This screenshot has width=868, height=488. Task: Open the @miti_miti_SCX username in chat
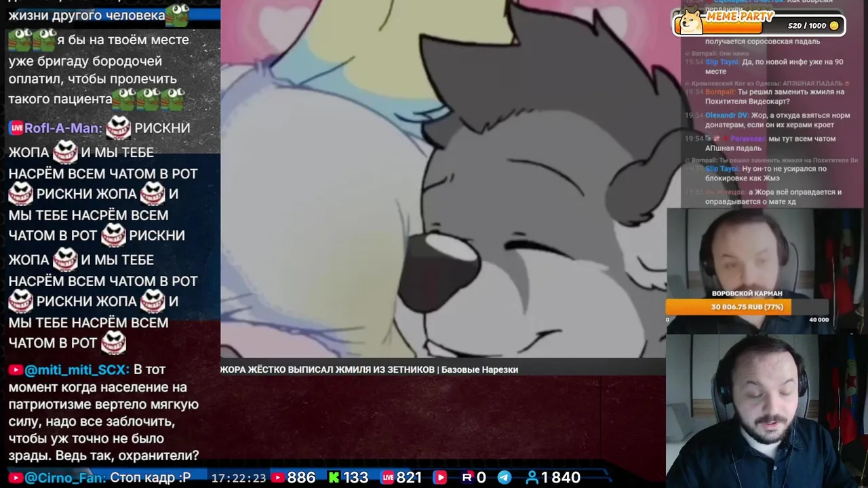pyautogui.click(x=77, y=370)
